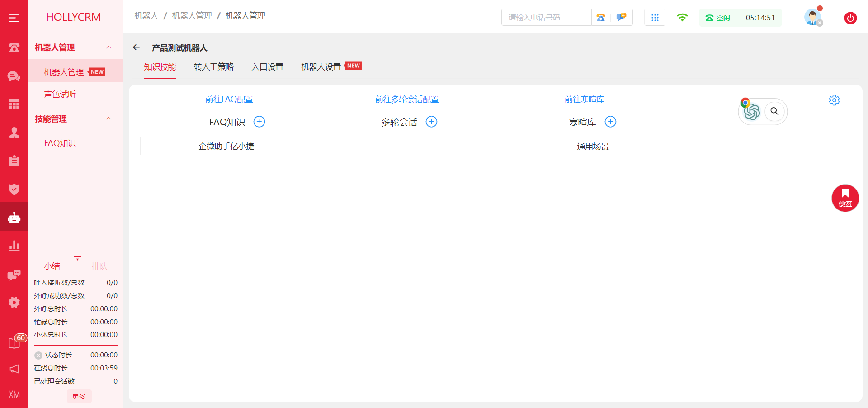Collapse the 机器人管理 sidebar section
Screen dimensions: 868x408
(x=108, y=47)
